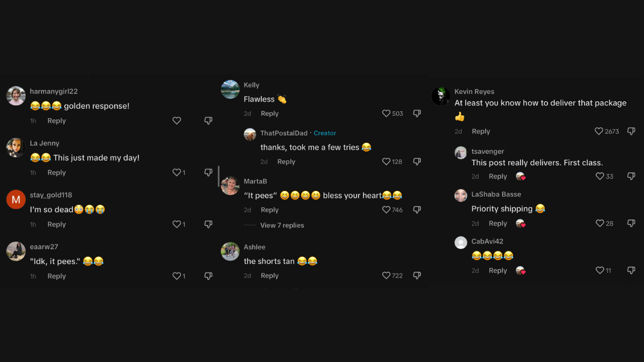Toggle like on Ashlee's shorts tan comment
This screenshot has width=644, height=362.
point(386,276)
